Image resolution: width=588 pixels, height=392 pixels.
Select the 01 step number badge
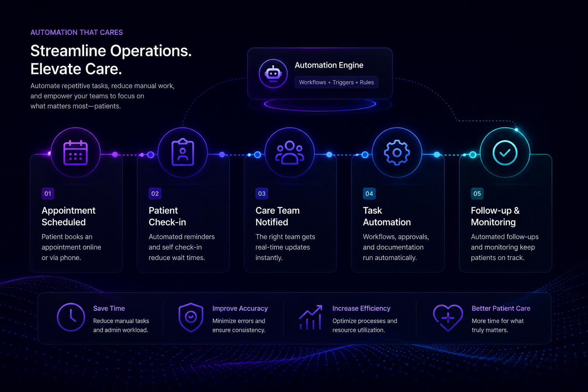(48, 194)
